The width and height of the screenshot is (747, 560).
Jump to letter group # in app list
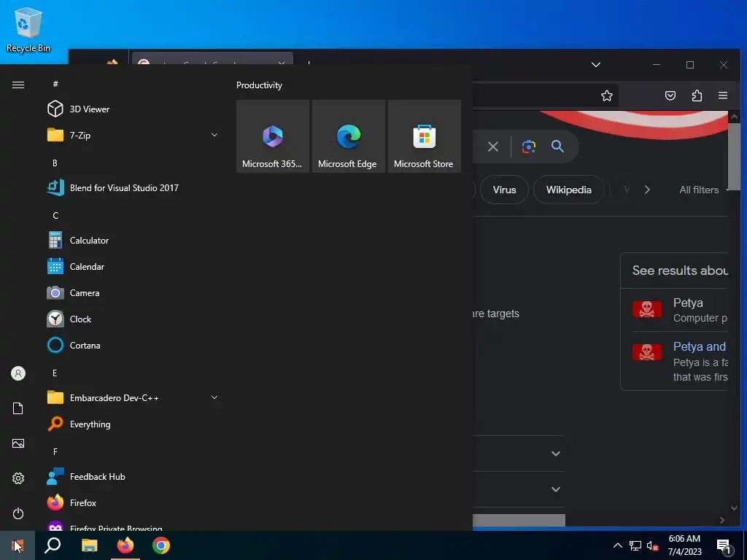tap(55, 84)
